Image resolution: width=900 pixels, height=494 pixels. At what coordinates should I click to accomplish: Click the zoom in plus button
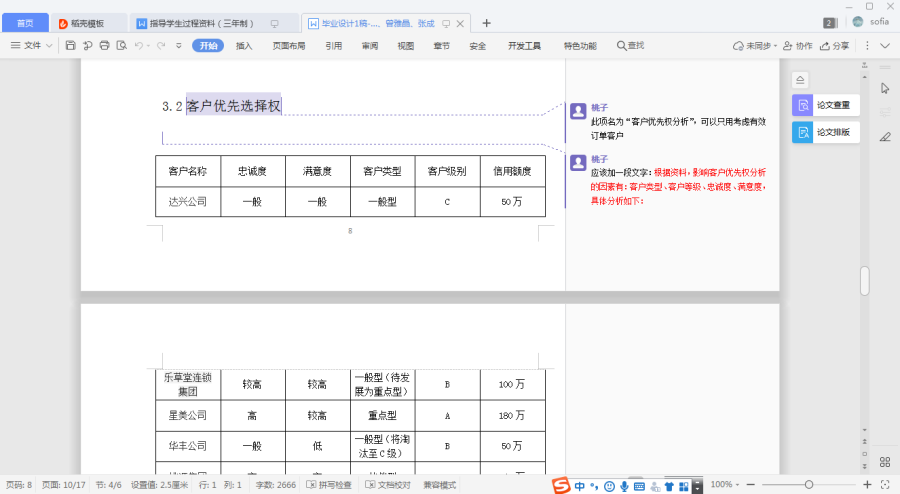(x=867, y=485)
